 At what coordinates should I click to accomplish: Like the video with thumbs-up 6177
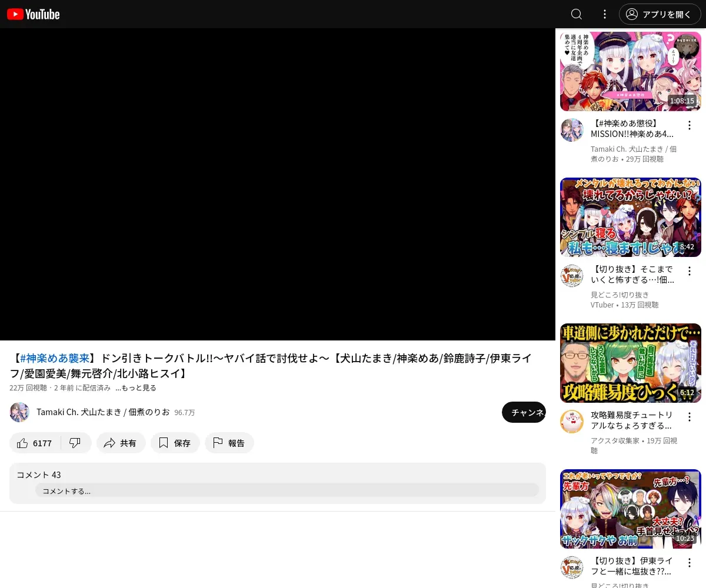tap(35, 443)
